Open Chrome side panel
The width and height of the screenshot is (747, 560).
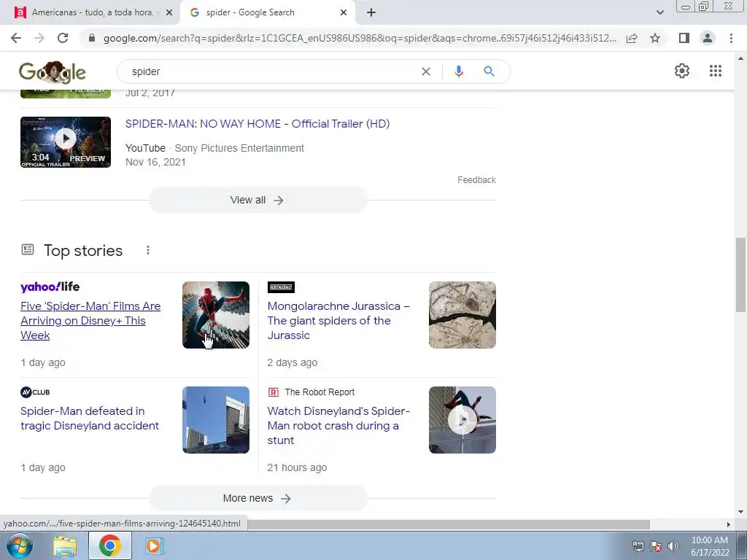pos(684,38)
